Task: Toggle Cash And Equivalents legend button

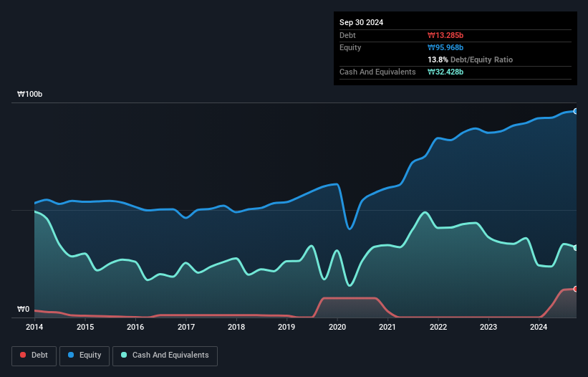Action: point(165,355)
